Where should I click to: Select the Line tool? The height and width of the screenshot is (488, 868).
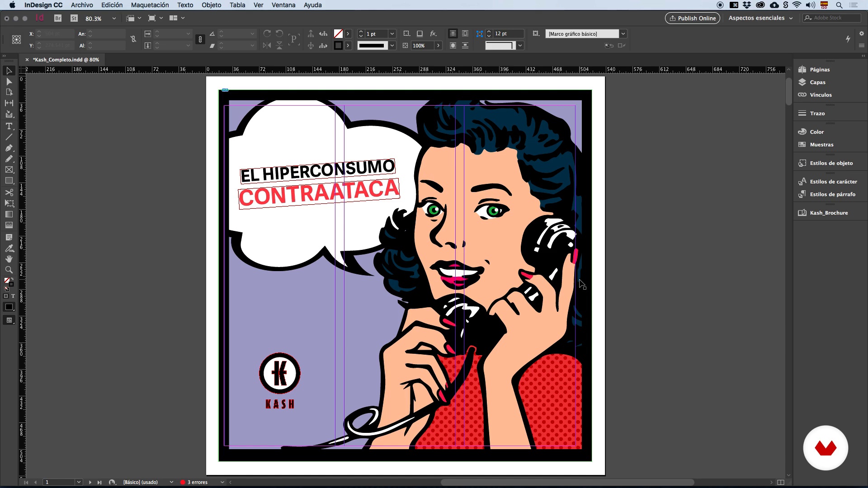tap(9, 137)
